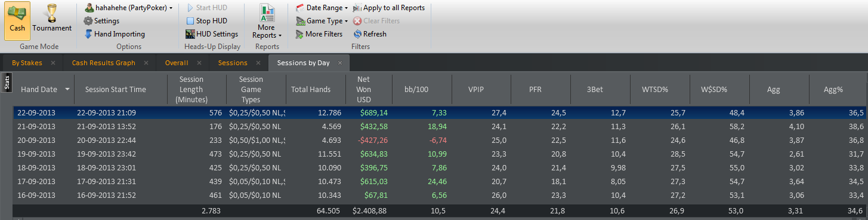Open More Filters
The width and height of the screenshot is (868, 220).
(x=319, y=34)
